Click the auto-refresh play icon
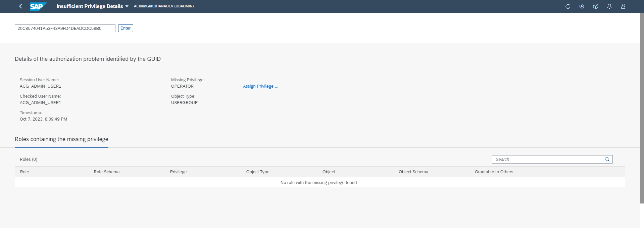 coord(582,6)
